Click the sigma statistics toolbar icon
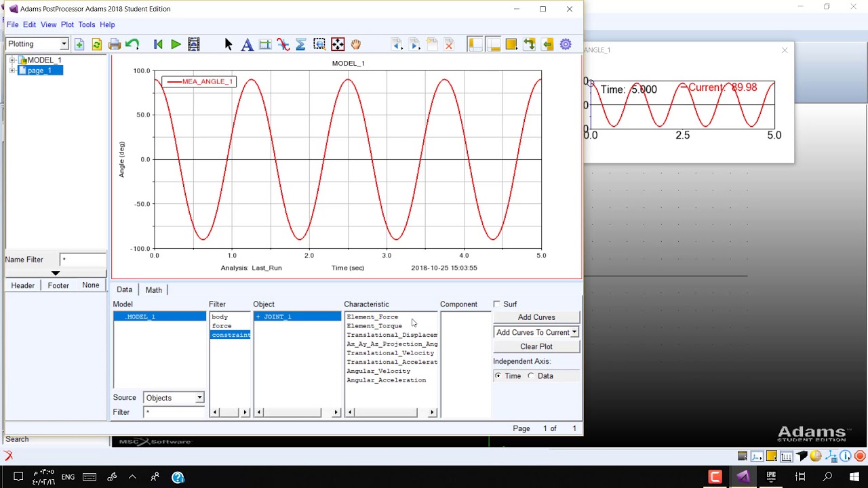This screenshot has width=868, height=488. tap(300, 44)
